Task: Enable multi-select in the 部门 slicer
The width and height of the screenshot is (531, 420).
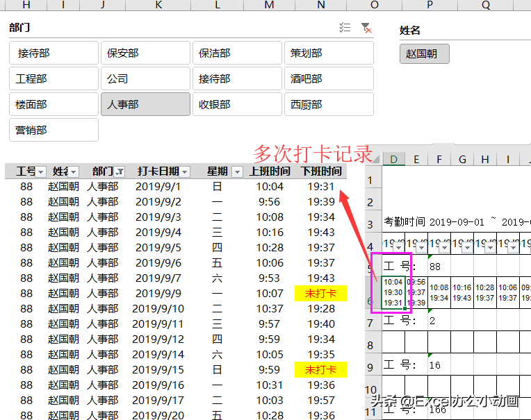Action: coord(345,27)
